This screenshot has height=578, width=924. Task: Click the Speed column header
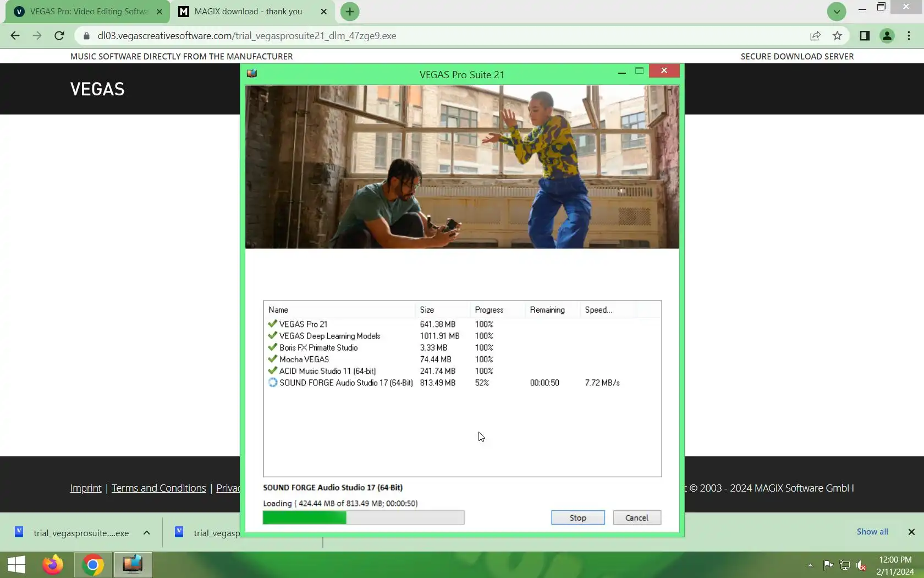(607, 310)
